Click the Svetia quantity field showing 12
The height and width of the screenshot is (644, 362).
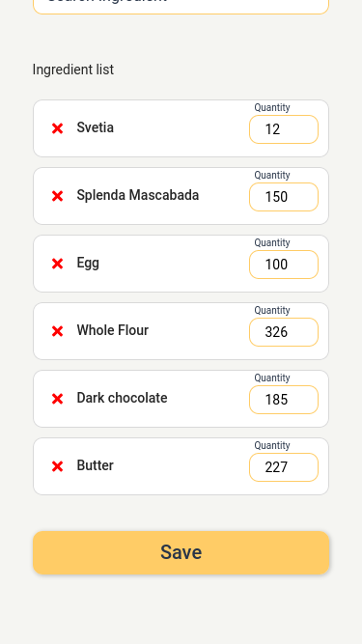click(284, 129)
